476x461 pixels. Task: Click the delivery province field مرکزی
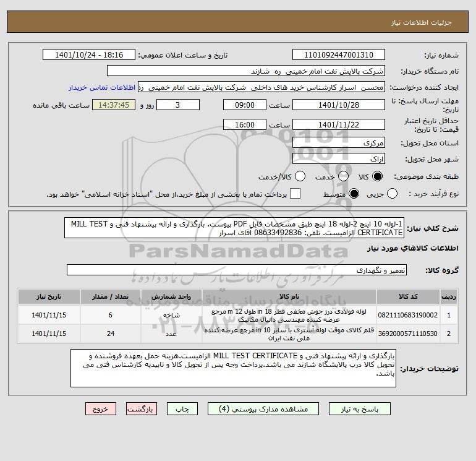(x=339, y=142)
